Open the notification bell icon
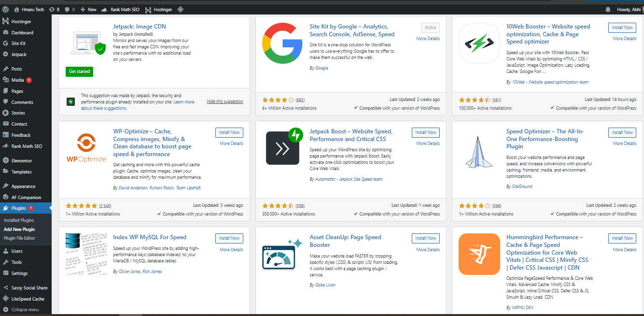This screenshot has height=316, width=644. pyautogui.click(x=608, y=9)
